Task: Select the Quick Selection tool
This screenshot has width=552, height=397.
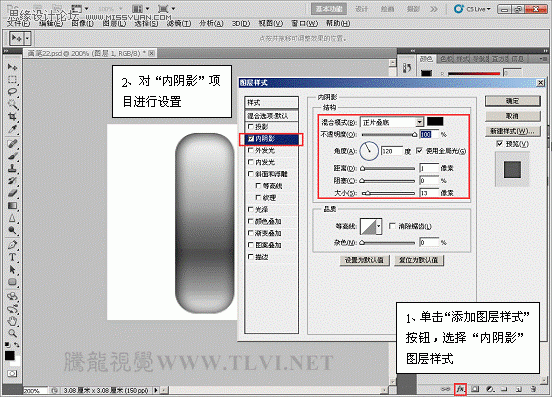Action: [x=12, y=104]
